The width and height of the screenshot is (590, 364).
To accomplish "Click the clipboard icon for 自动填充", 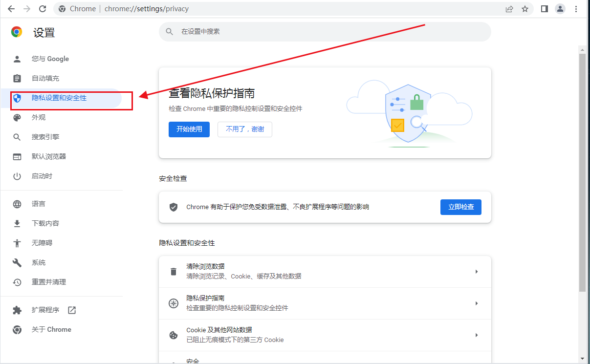I will (x=17, y=79).
